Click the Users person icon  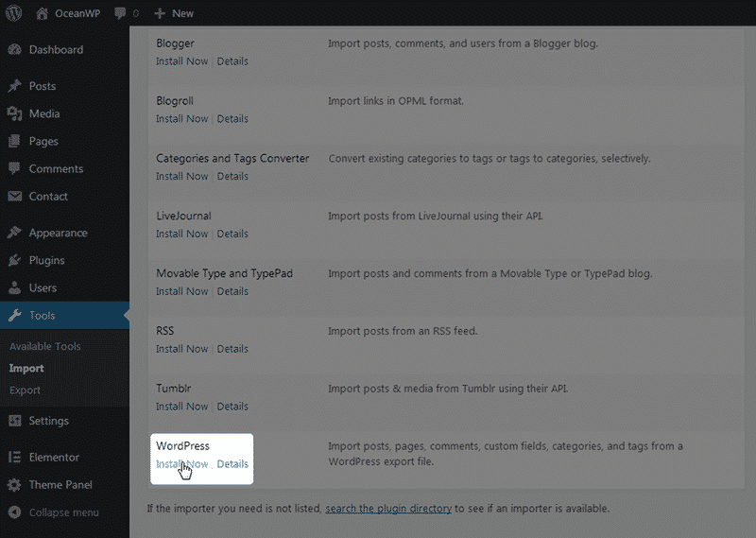tap(14, 287)
